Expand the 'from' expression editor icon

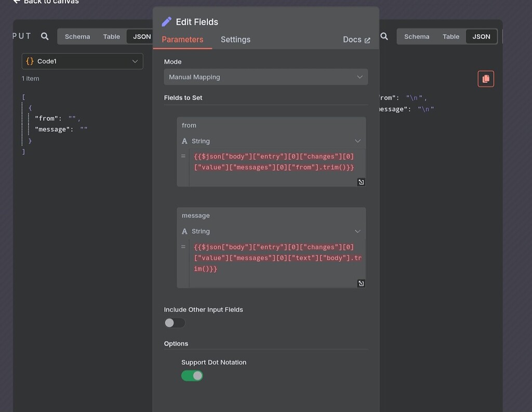coord(361,182)
